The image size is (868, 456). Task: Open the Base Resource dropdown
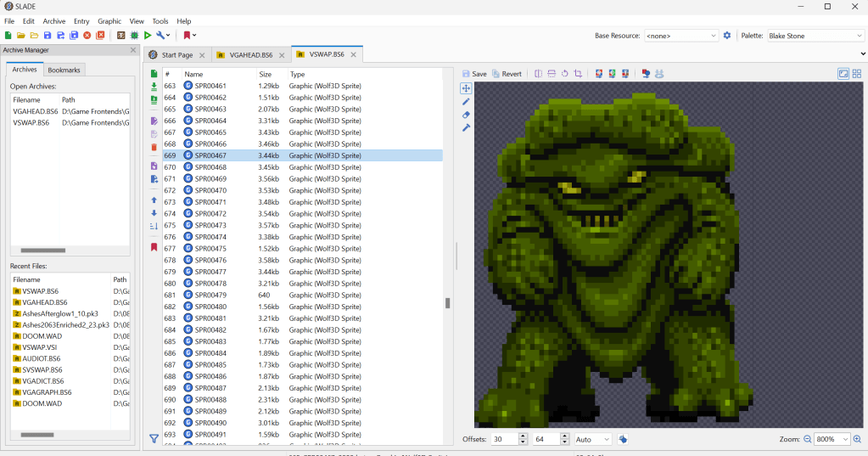pyautogui.click(x=680, y=36)
